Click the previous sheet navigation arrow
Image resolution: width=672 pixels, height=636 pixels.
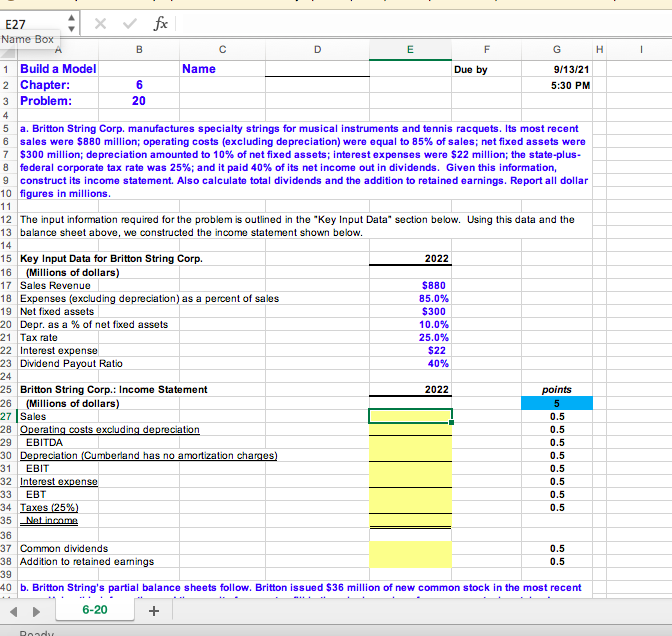coord(13,612)
